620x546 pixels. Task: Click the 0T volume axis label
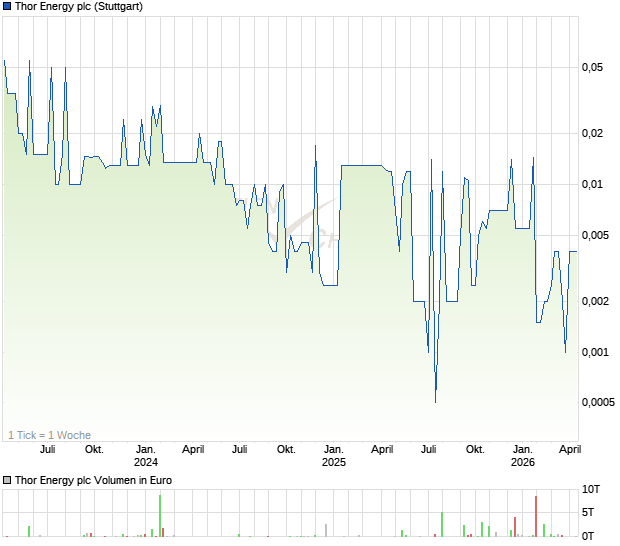(x=588, y=536)
